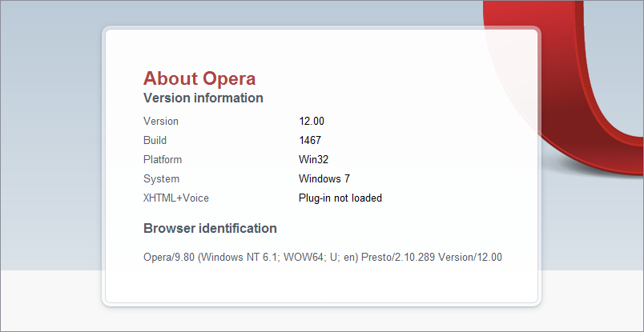Screen dimensions: 644x332
Task: Select the platform value "Win32"
Action: pos(314,160)
